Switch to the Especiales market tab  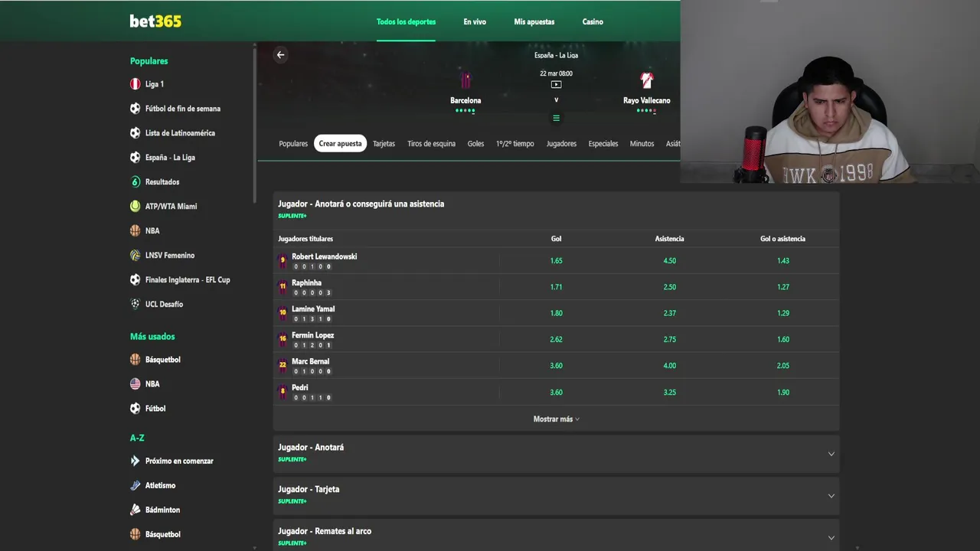coord(603,144)
